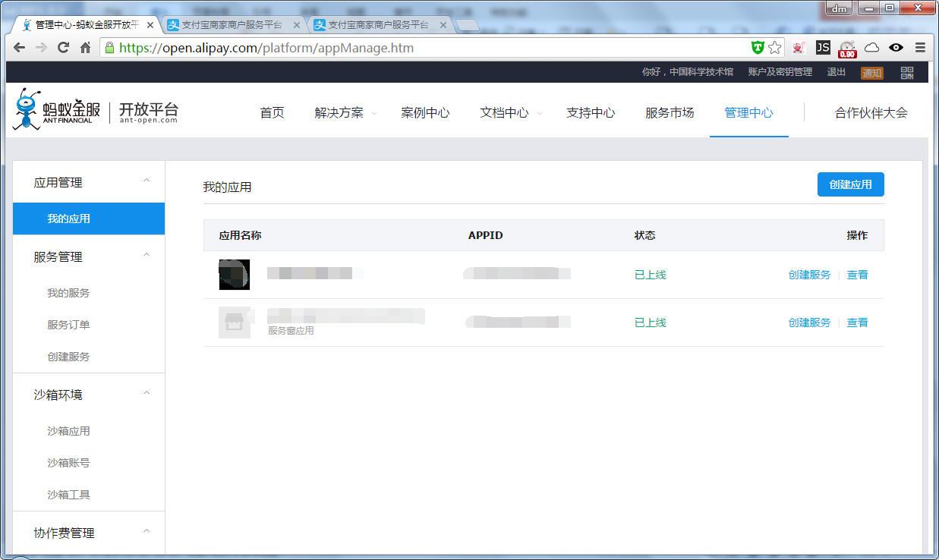Click the browser forward arrow
This screenshot has width=939, height=560.
tap(41, 47)
